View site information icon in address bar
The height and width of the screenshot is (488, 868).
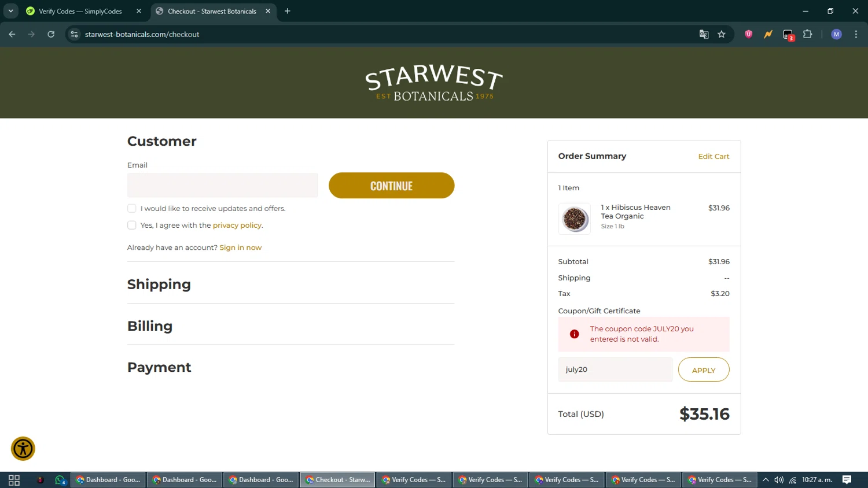(74, 34)
